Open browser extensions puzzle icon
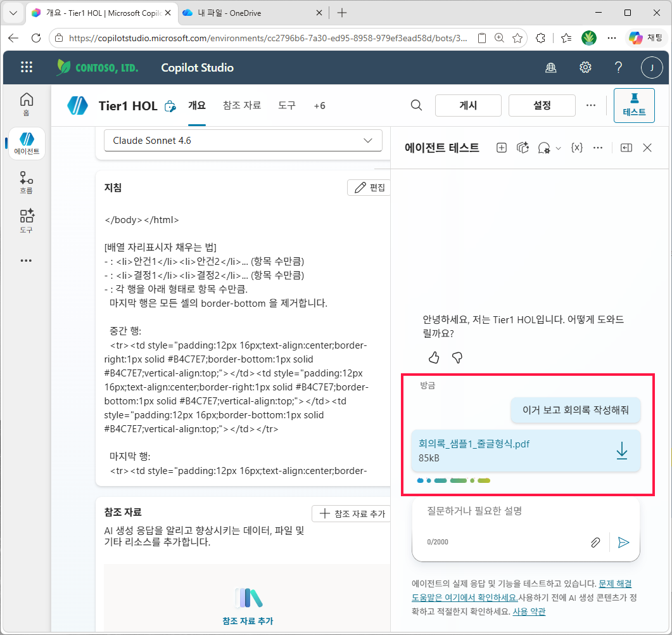Image resolution: width=672 pixels, height=635 pixels. coord(540,38)
